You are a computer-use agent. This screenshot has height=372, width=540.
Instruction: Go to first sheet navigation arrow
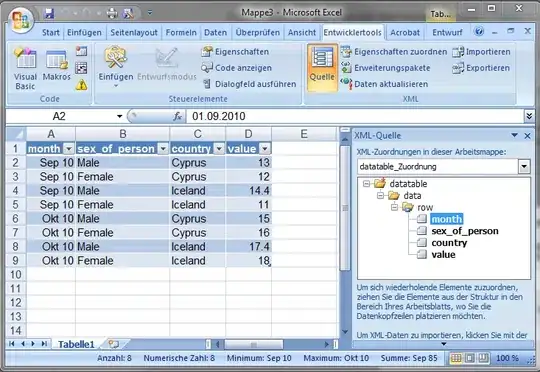(x=12, y=344)
